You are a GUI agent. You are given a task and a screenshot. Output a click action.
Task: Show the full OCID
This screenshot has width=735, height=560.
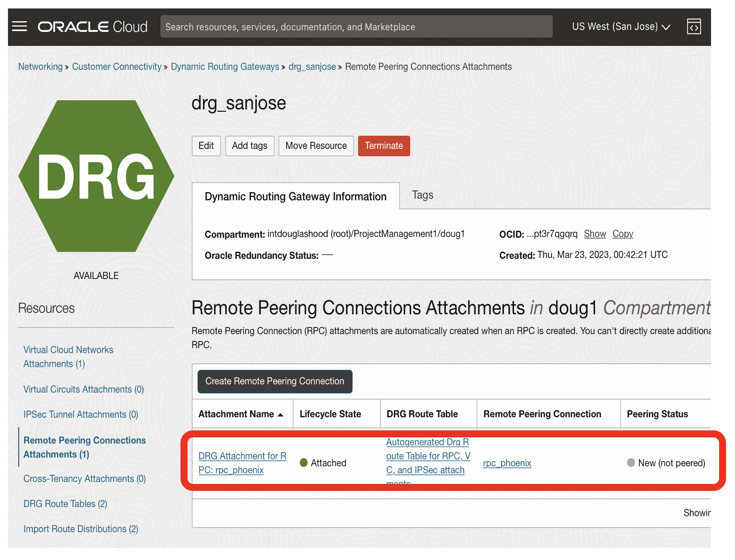(x=595, y=233)
